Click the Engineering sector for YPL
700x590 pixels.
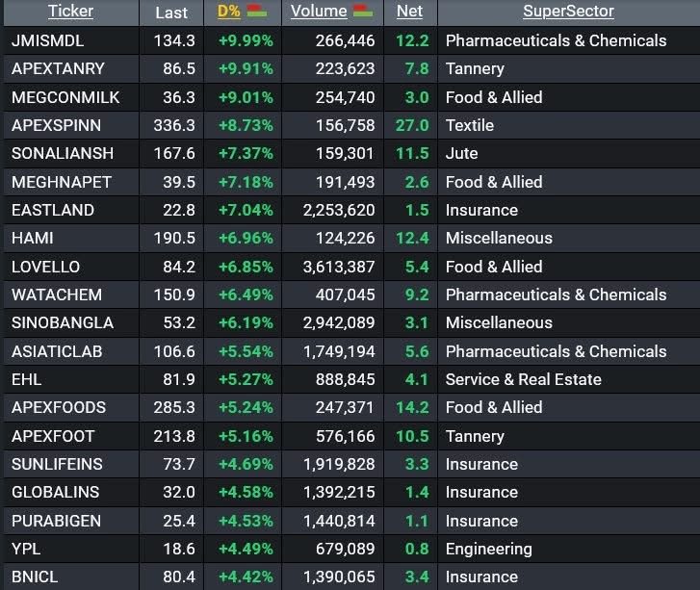(x=488, y=549)
